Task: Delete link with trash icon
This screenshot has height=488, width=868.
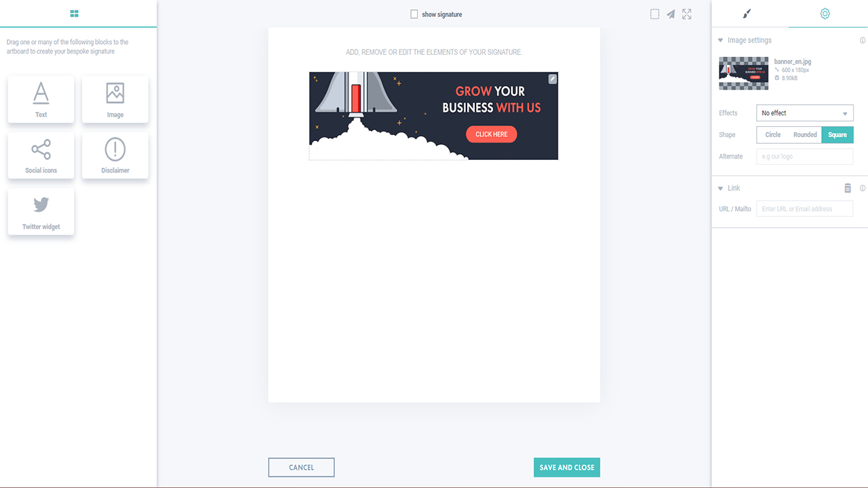Action: 848,188
